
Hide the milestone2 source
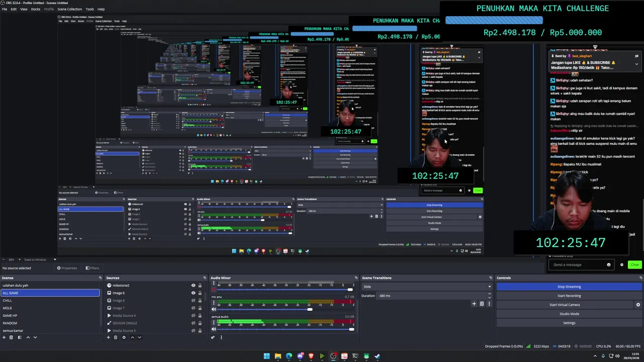[193, 286]
